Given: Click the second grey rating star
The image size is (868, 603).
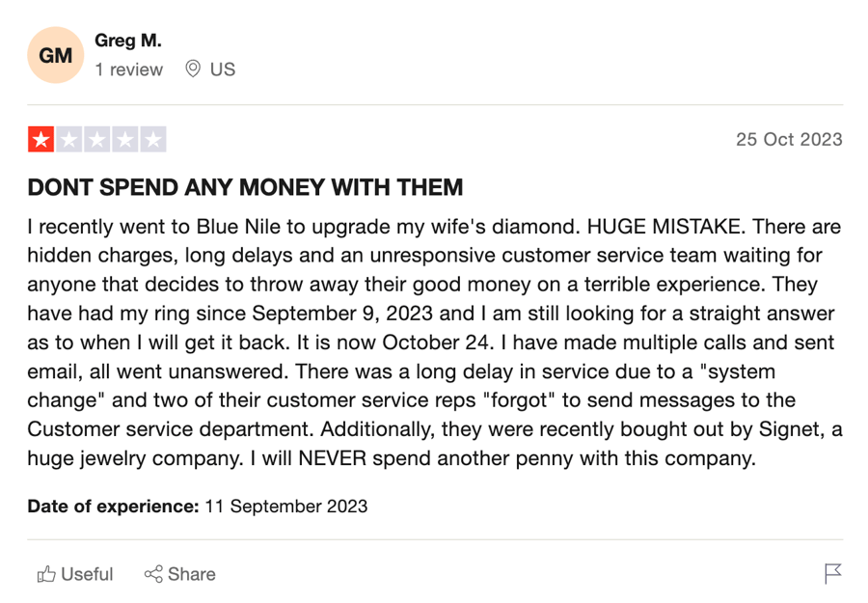Looking at the screenshot, I should click(x=69, y=140).
